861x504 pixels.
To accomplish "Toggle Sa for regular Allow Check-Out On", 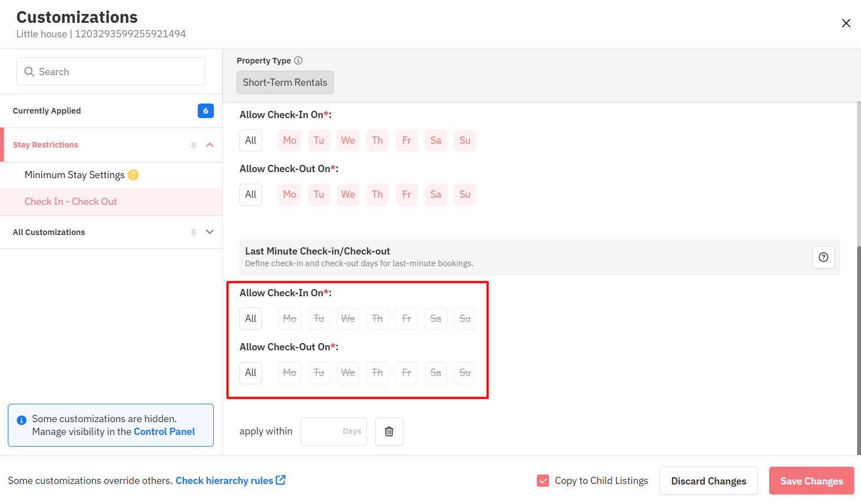I will [436, 194].
